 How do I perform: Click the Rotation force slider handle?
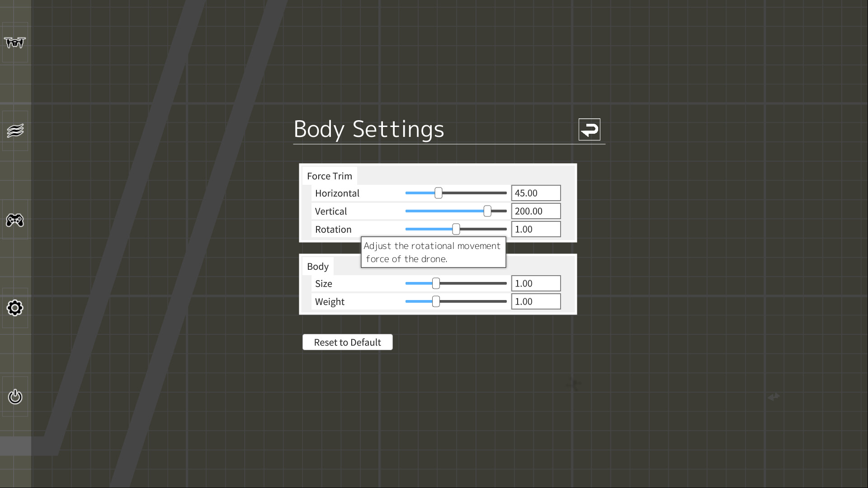tap(455, 229)
